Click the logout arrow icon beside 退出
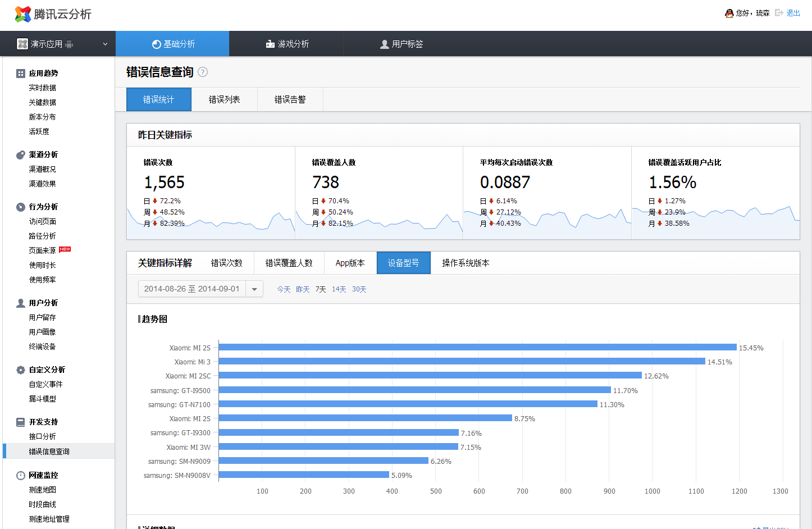This screenshot has height=529, width=812. pyautogui.click(x=779, y=12)
